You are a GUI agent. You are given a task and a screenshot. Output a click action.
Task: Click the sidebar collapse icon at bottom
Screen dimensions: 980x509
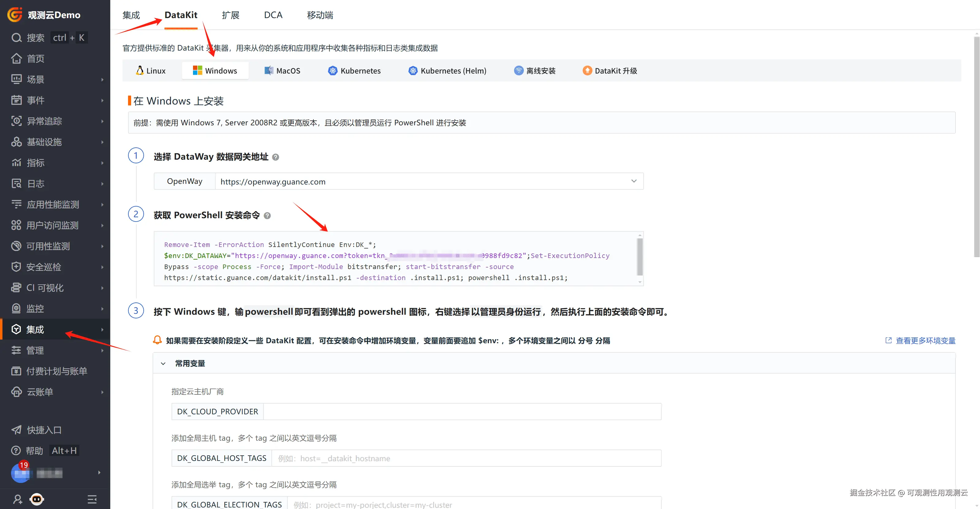pyautogui.click(x=92, y=499)
